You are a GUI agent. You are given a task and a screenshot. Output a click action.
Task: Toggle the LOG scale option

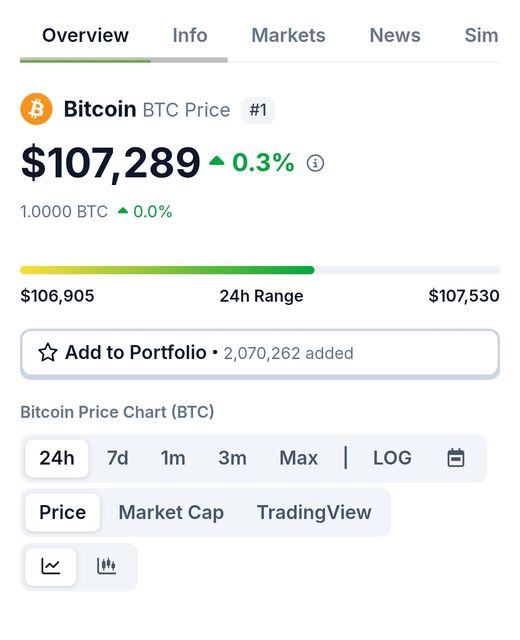(x=392, y=458)
